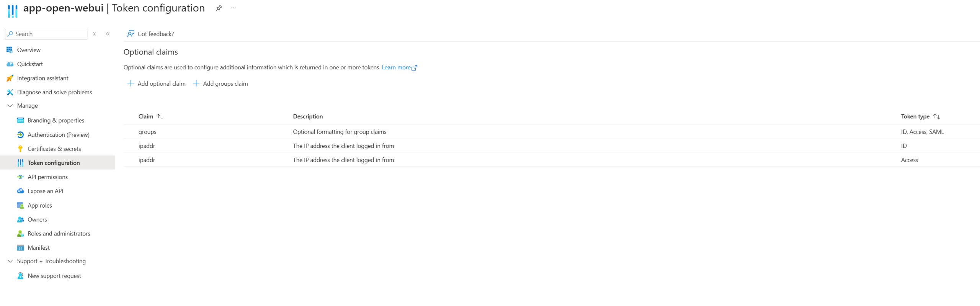The height and width of the screenshot is (306, 980).
Task: Clear the sidebar search with X icon
Action: [94, 34]
